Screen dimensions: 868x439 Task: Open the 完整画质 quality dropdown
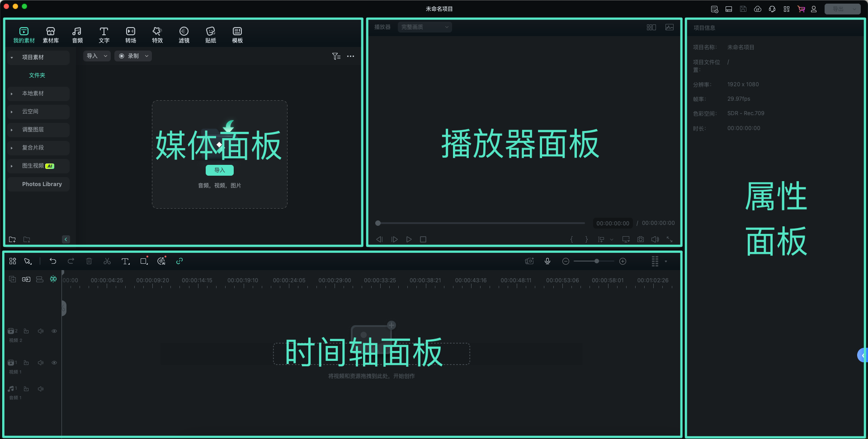point(424,27)
